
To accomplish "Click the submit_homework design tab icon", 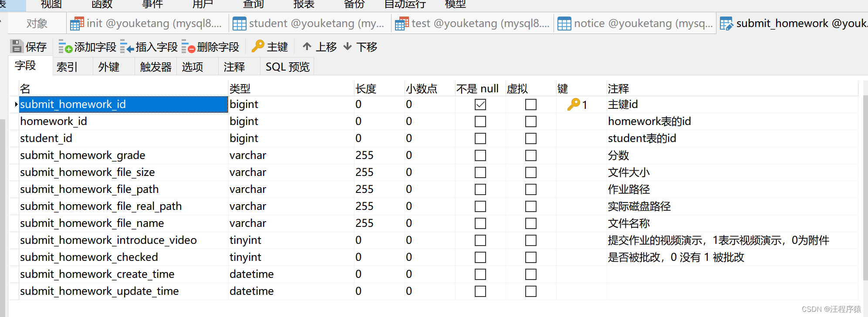I will 726,24.
